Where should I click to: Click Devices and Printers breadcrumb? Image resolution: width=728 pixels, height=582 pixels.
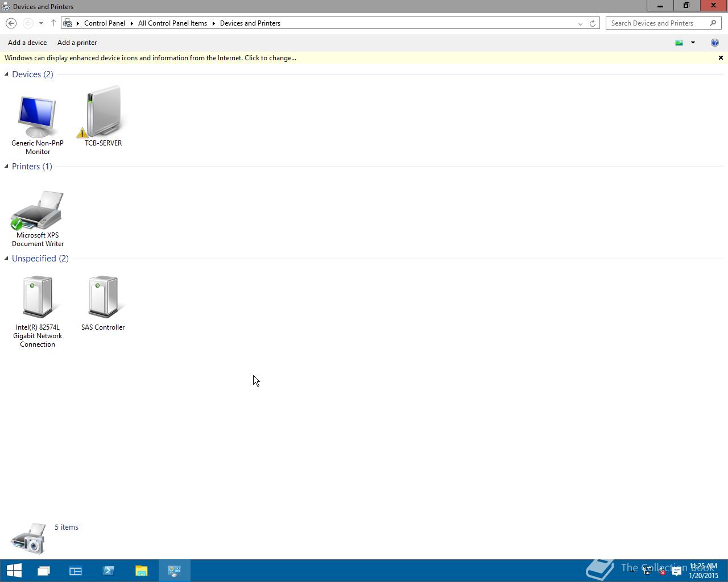250,23
